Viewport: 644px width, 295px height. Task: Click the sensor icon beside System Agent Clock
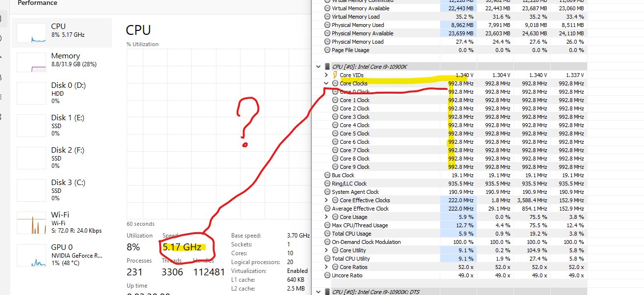pyautogui.click(x=327, y=192)
